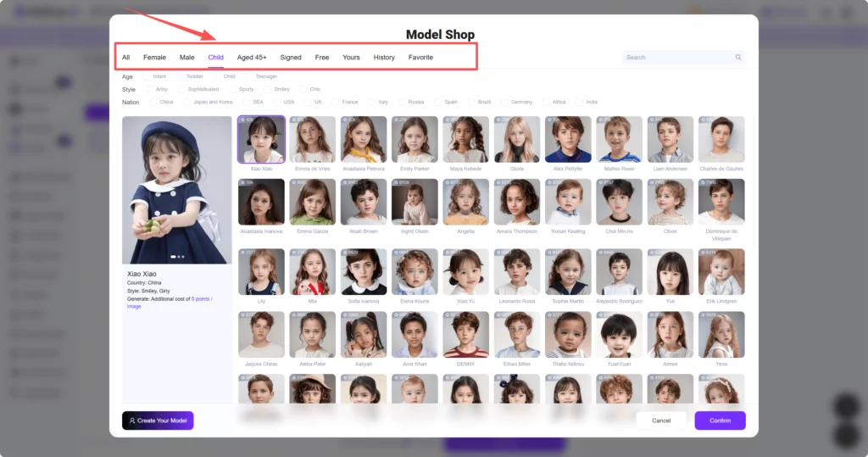Choose the Maya Kebede model thumbnail
Screen dimensions: 868x457
[465, 139]
